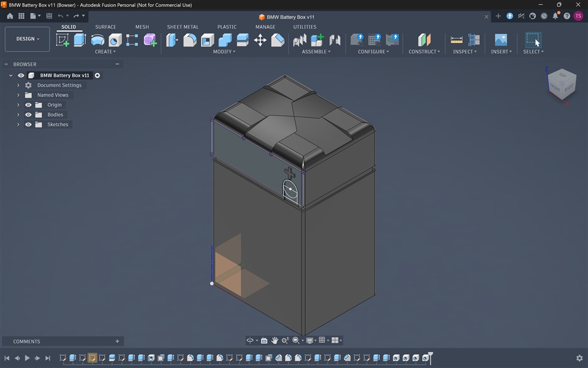Switch to the Plastic tab
Image resolution: width=588 pixels, height=368 pixels.
click(227, 27)
